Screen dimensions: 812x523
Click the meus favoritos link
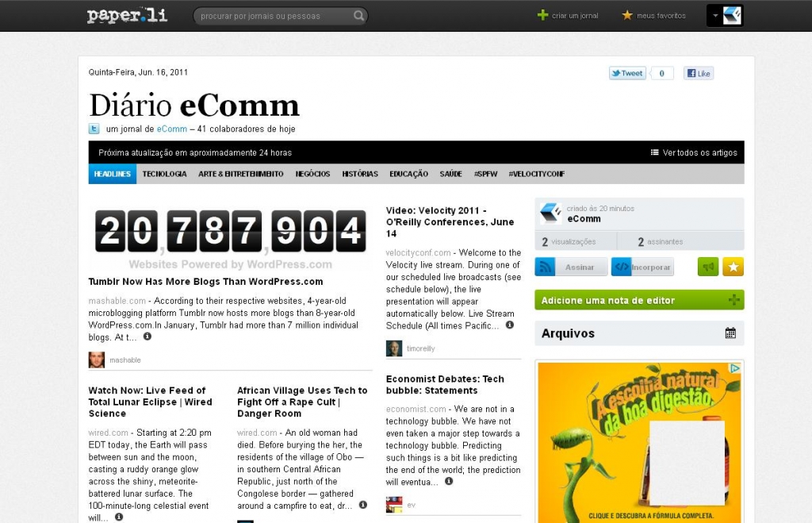(661, 16)
